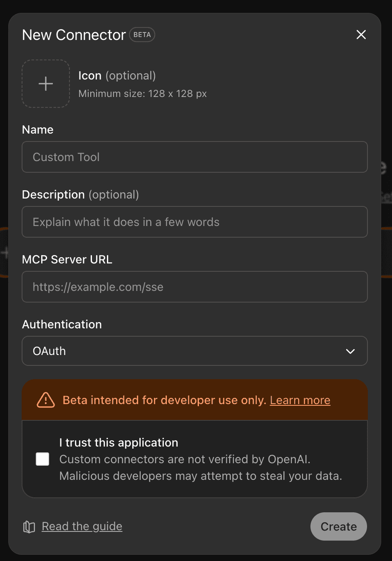
Task: Click the open-book icon beside Read the guide
Action: point(28,526)
